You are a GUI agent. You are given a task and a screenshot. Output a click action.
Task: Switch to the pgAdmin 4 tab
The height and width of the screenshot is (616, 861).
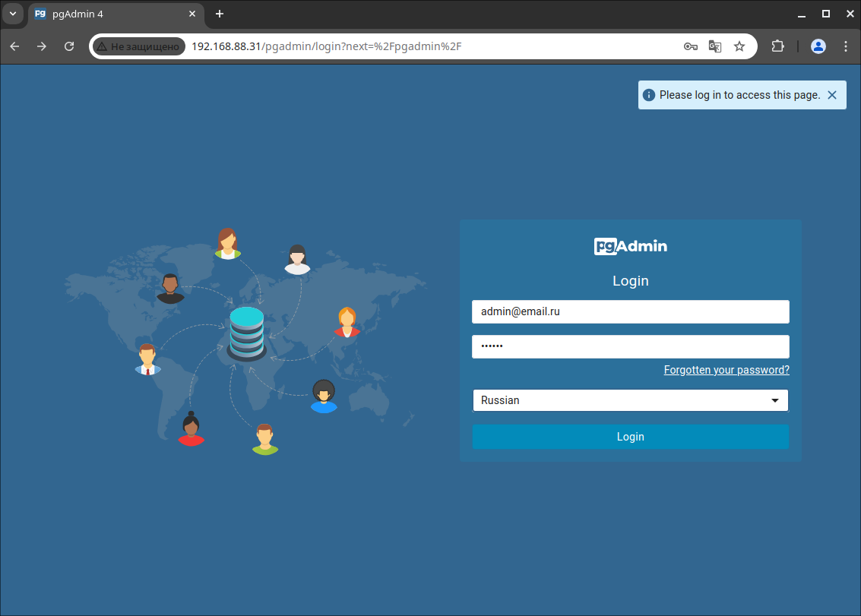click(x=116, y=14)
